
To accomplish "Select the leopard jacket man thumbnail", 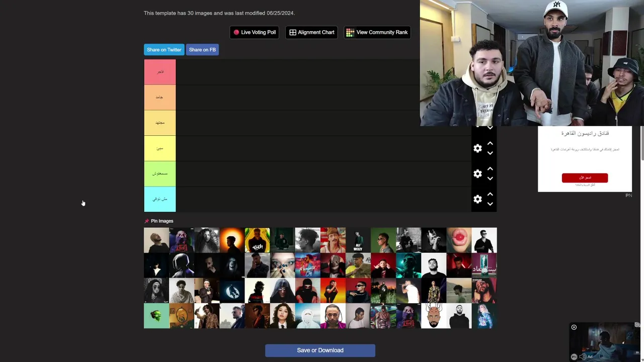I will point(207,316).
